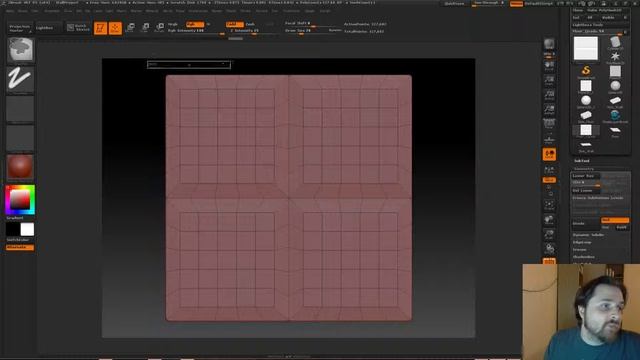Pick a color in the color picker
The width and height of the screenshot is (640, 360).
tap(20, 200)
